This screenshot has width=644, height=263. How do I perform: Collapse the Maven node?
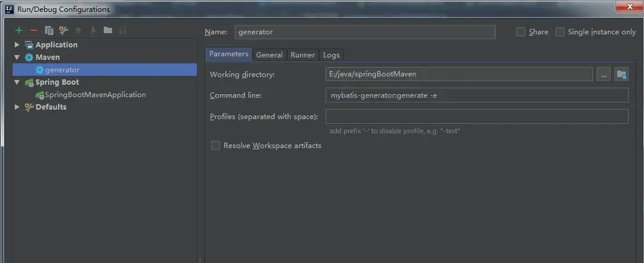pyautogui.click(x=17, y=57)
